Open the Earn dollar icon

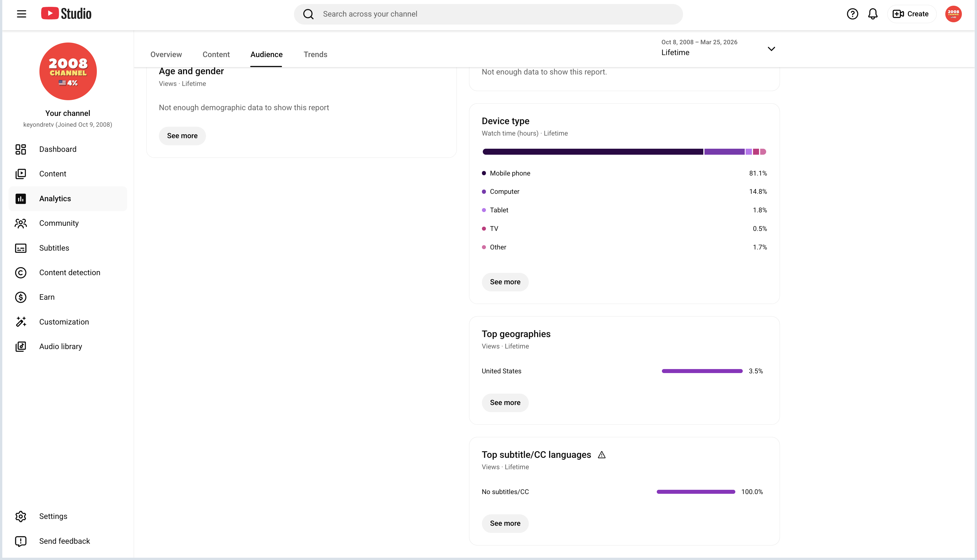tap(21, 297)
